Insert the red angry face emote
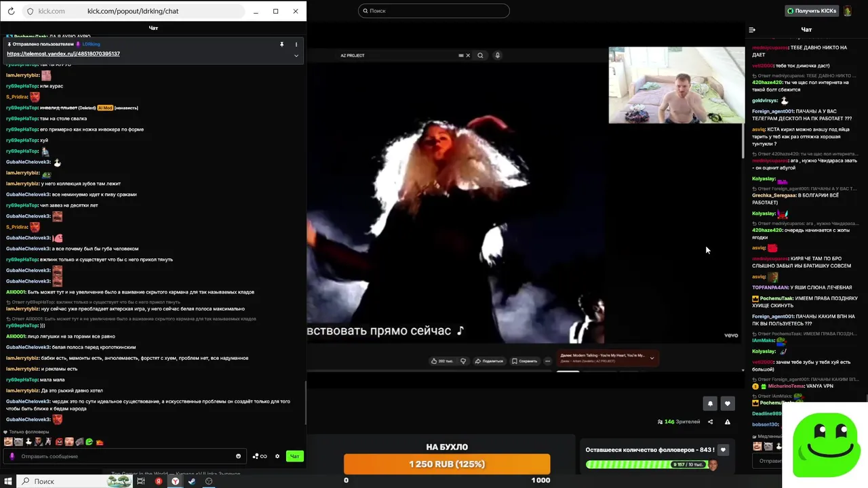Viewport: 868px width, 488px height. tap(59, 442)
